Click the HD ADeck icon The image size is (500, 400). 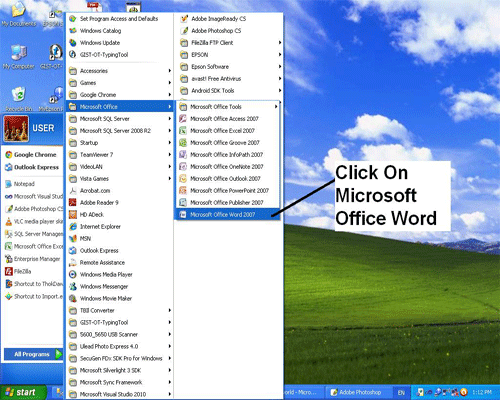73,215
